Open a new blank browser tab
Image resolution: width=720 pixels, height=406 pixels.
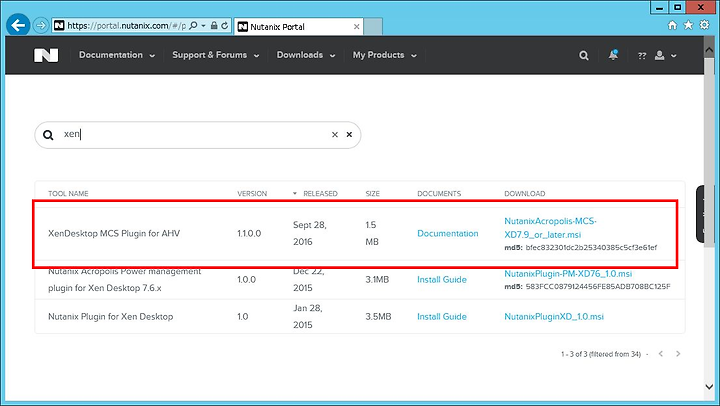[373, 27]
